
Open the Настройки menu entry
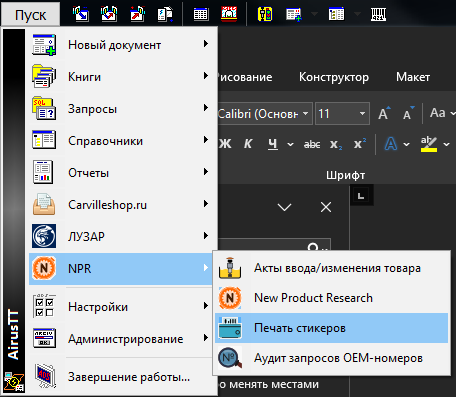[121, 307]
